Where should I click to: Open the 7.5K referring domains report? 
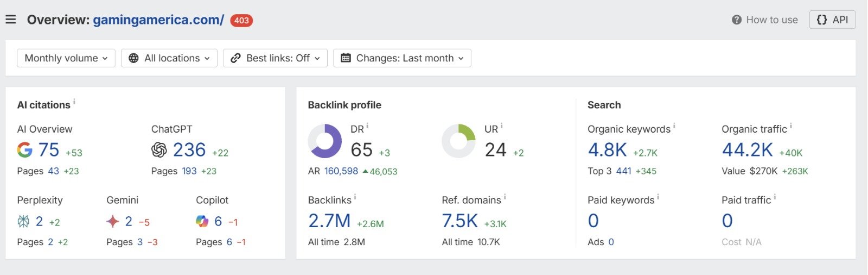click(459, 221)
